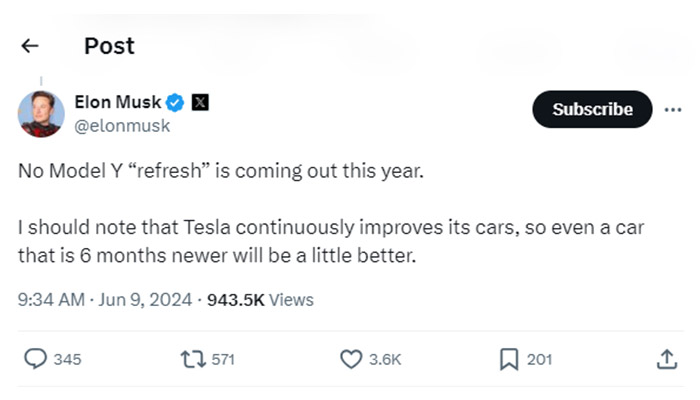
Task: Open the Elon Musk display name link
Action: pyautogui.click(x=117, y=102)
